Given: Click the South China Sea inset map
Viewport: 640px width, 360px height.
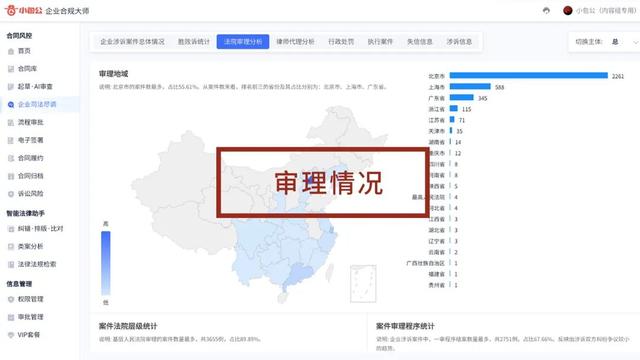Looking at the screenshot, I should [x=363, y=284].
